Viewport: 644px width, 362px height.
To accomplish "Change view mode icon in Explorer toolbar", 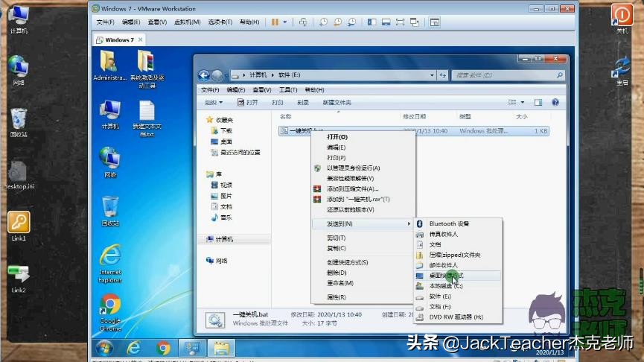I will 512,102.
